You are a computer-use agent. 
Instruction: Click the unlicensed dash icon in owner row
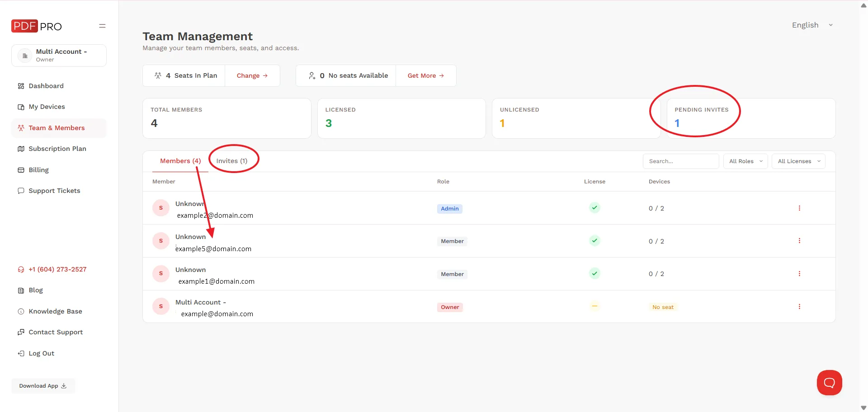pyautogui.click(x=594, y=306)
